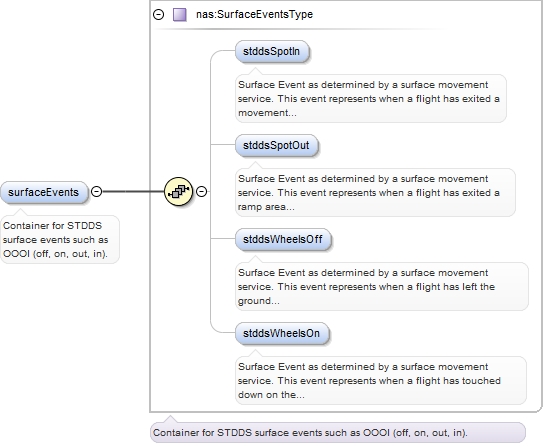544x446 pixels.
Task: Collapse the sequence compositor children
Action: 202,191
